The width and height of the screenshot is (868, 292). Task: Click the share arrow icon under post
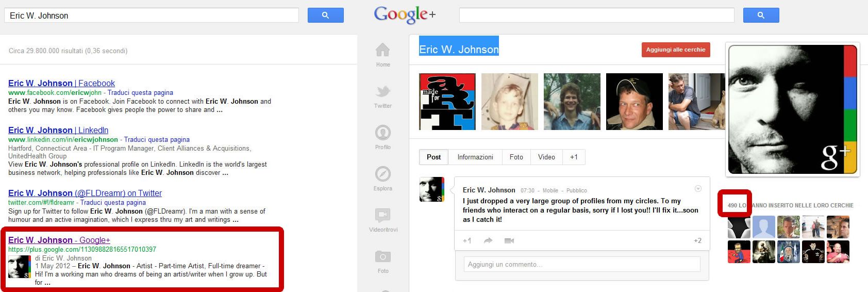488,240
